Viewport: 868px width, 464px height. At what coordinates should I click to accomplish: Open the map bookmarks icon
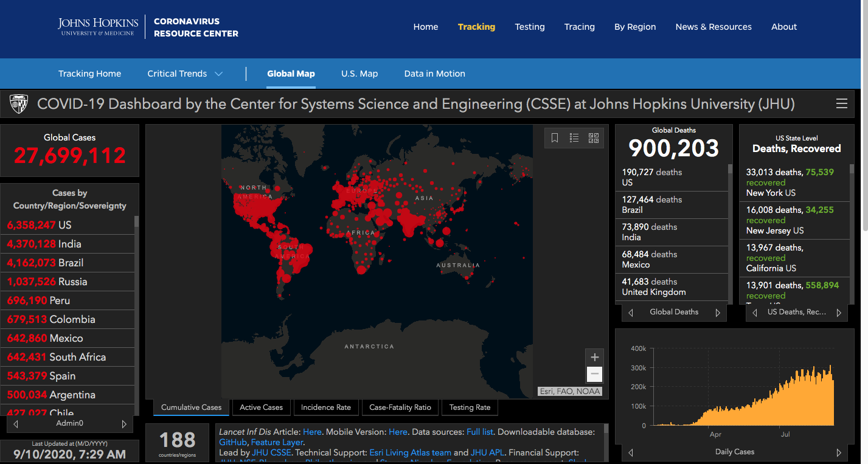[555, 138]
